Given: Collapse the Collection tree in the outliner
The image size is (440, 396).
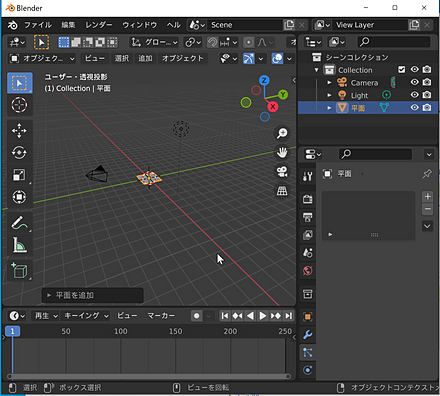Looking at the screenshot, I should click(x=317, y=70).
